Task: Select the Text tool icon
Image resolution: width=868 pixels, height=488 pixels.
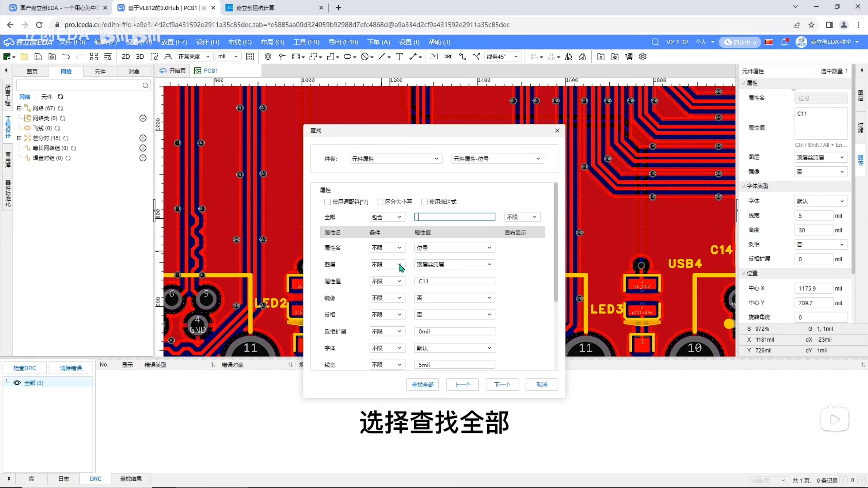Action: click(x=399, y=57)
